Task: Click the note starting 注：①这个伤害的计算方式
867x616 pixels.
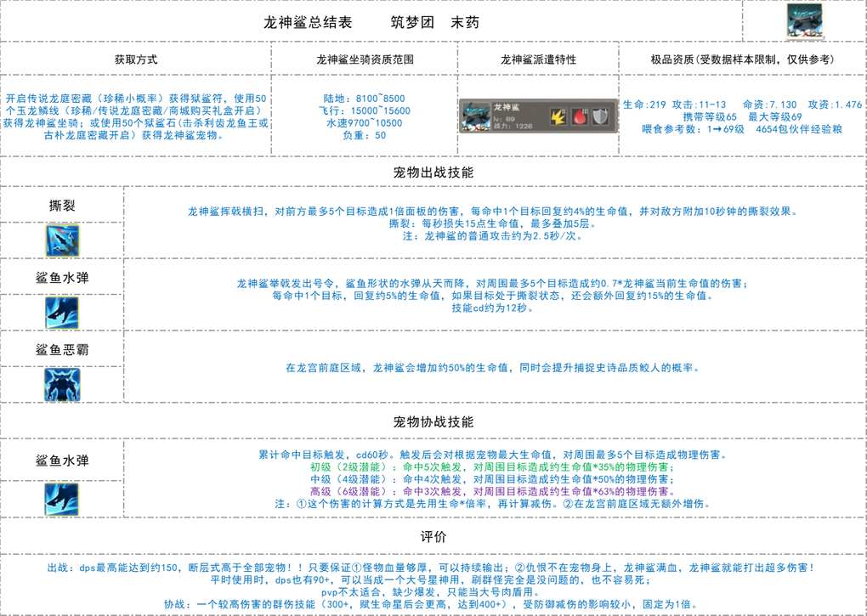Action: (x=493, y=503)
